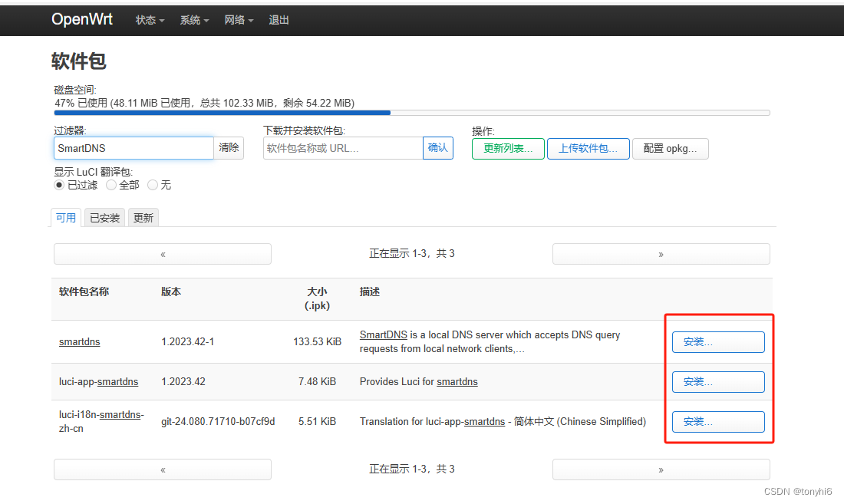The image size is (844, 504).
Task: Click the version 1.2023.42-1 cell
Action: pos(188,341)
